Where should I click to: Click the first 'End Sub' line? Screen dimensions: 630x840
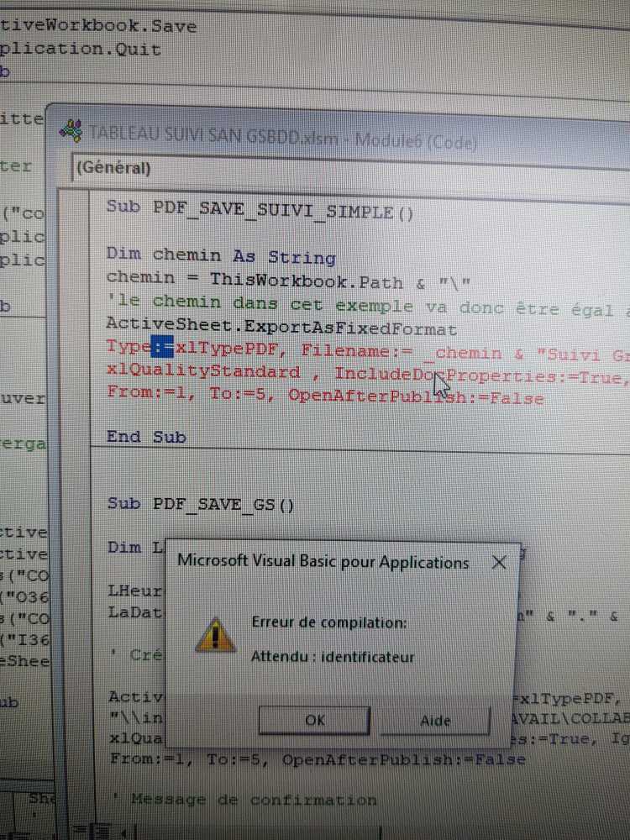(145, 437)
